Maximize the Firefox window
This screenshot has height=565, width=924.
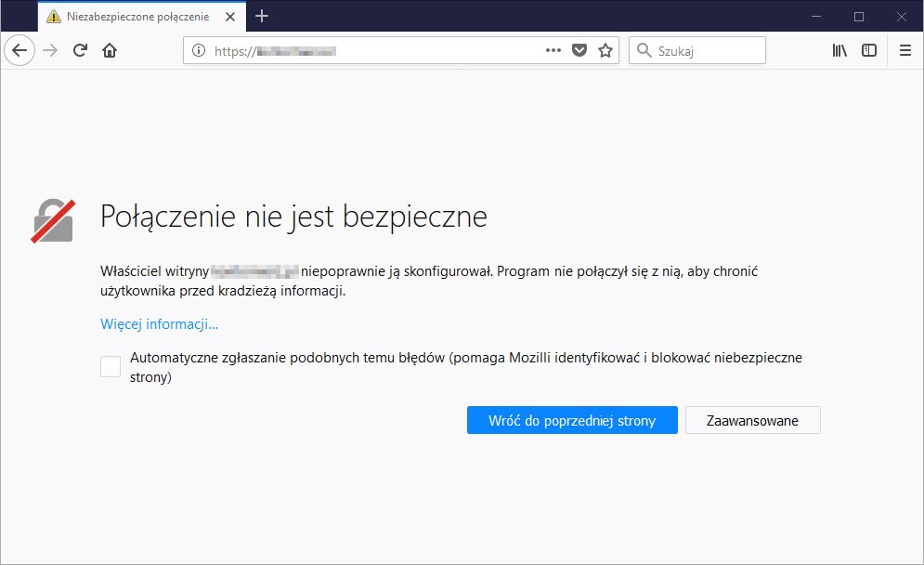(859, 16)
